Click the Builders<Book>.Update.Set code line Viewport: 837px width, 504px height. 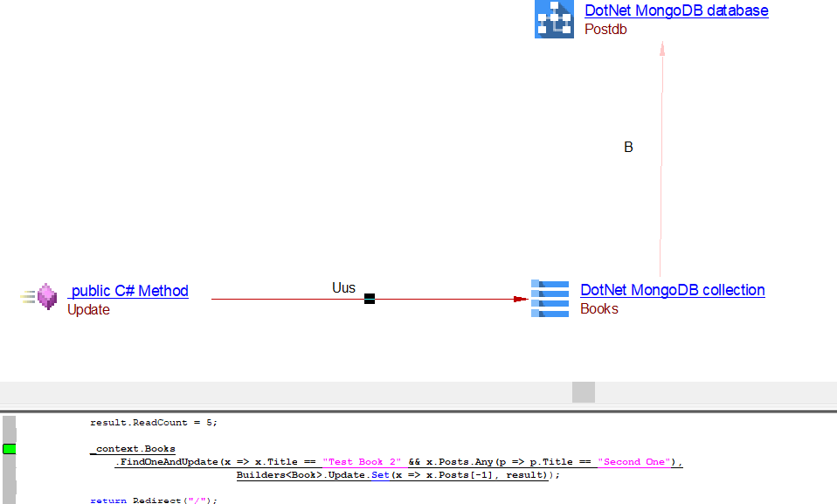pyautogui.click(x=397, y=475)
